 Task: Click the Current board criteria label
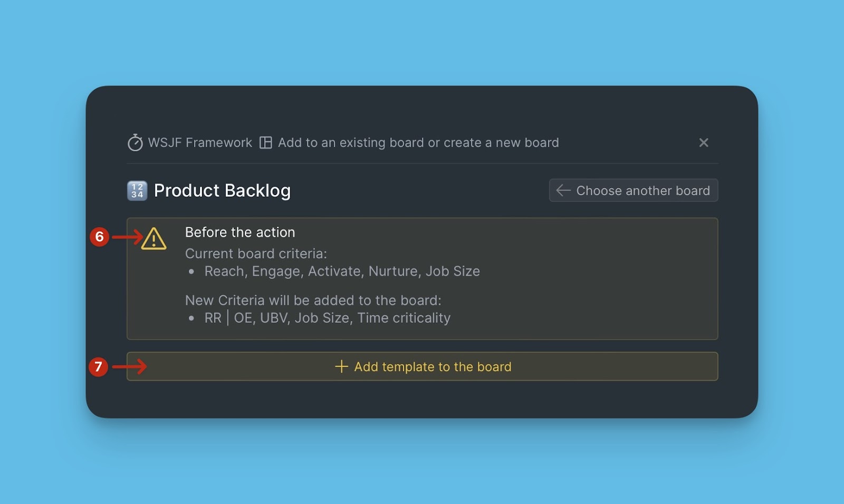(256, 254)
